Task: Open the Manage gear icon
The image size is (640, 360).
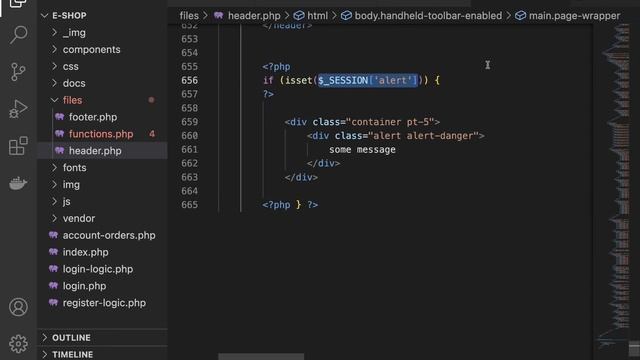Action: tap(18, 344)
